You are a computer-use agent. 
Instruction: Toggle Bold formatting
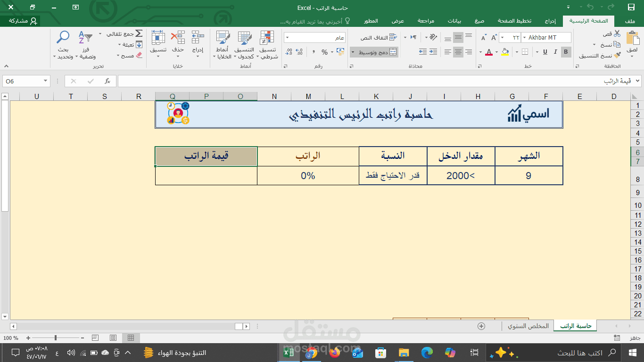point(566,52)
